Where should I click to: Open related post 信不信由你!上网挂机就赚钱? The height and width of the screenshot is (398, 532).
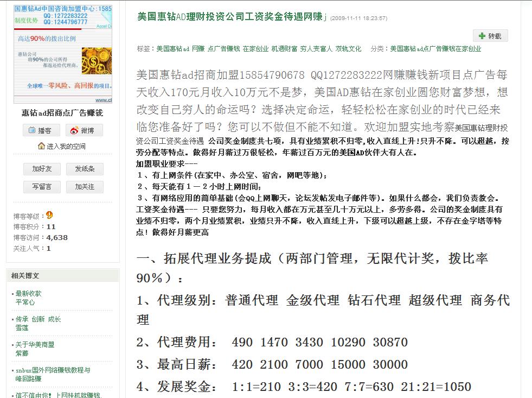59,395
